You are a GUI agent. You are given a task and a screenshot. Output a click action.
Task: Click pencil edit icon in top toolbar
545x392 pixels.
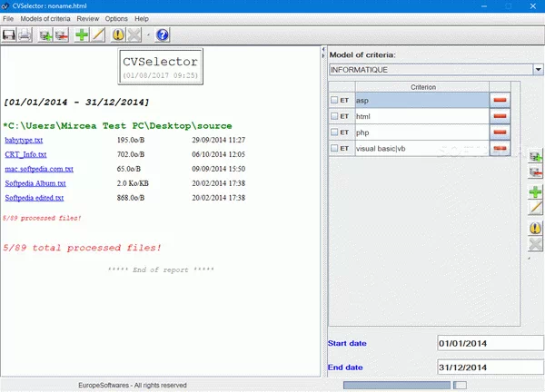[98, 35]
